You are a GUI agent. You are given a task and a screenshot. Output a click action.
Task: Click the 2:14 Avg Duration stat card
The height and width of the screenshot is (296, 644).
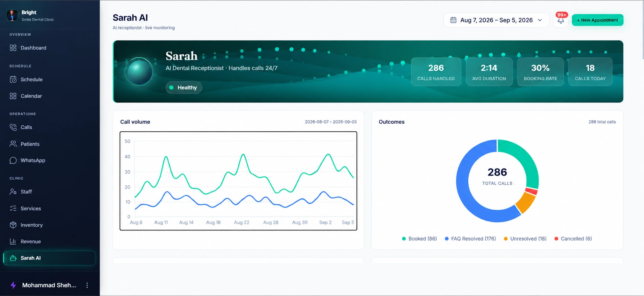489,72
